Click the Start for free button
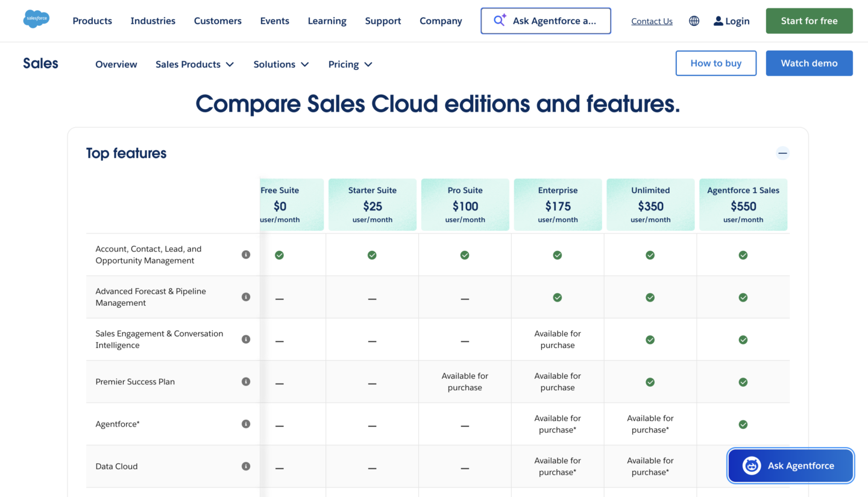Screen dimensions: 868x497 tap(809, 21)
